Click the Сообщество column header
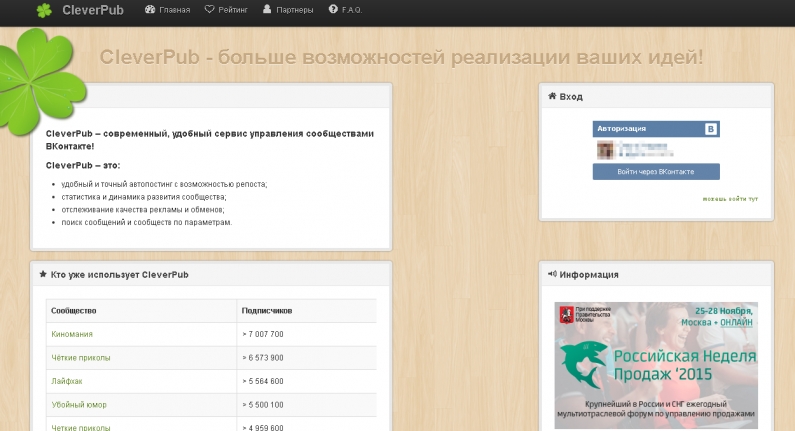 pos(74,310)
